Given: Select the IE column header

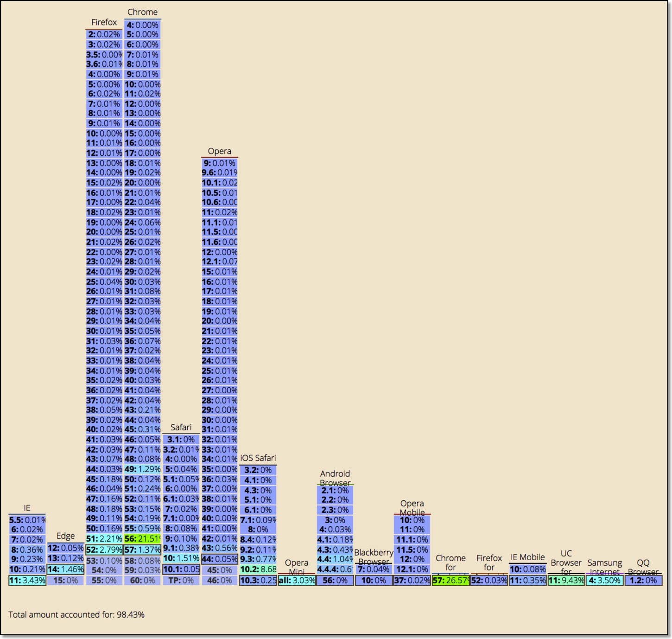Looking at the screenshot, I should click(x=27, y=508).
